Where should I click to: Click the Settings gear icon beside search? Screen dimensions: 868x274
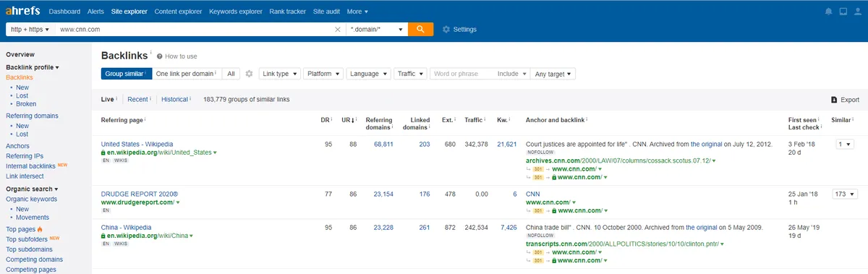point(446,30)
